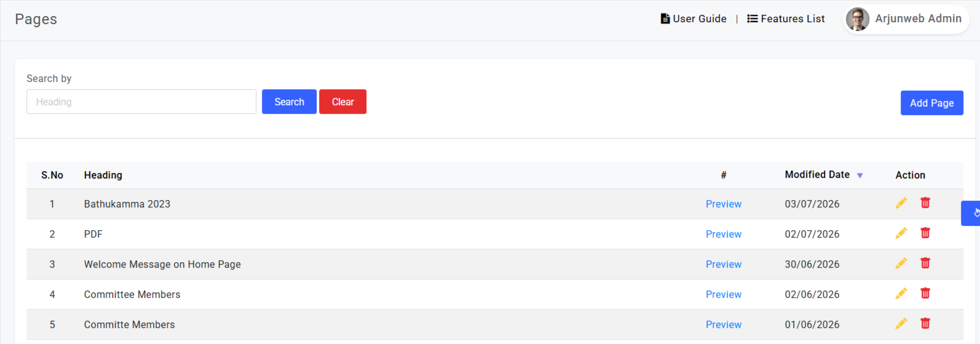
Task: Clear the search filter
Action: pyautogui.click(x=342, y=102)
